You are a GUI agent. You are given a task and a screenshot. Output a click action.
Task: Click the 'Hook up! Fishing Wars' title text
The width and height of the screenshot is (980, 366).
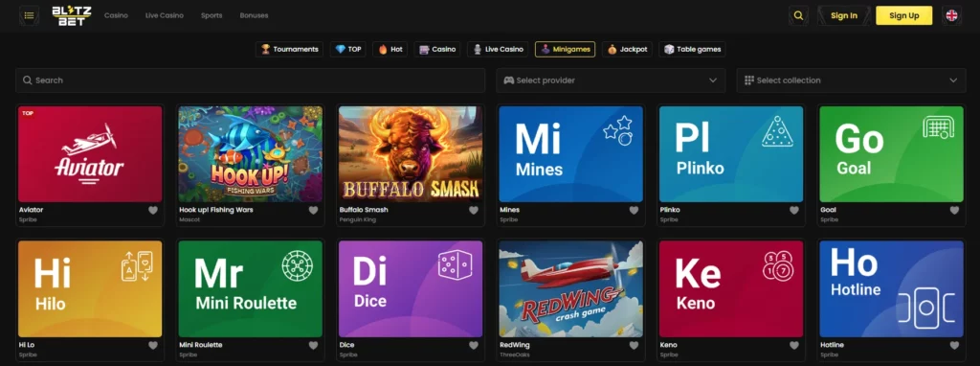click(216, 210)
